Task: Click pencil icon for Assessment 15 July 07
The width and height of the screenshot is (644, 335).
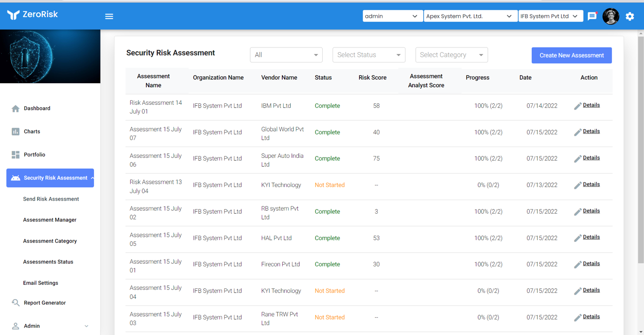Action: click(x=578, y=132)
